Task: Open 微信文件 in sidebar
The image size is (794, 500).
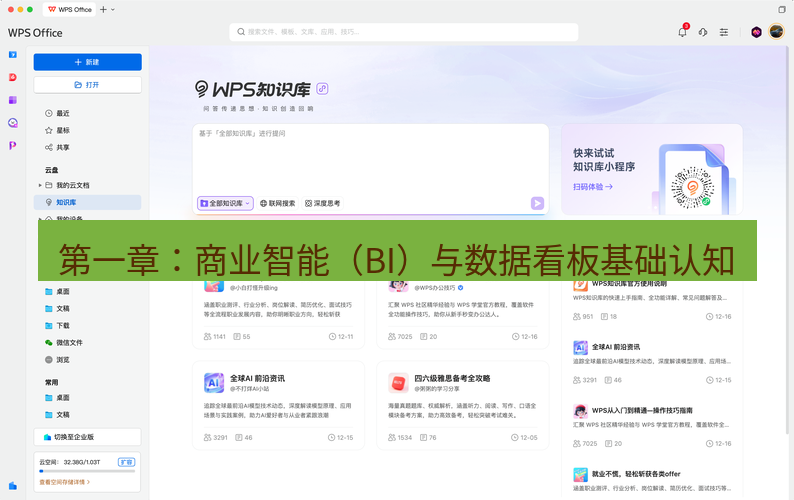Action: 87,342
